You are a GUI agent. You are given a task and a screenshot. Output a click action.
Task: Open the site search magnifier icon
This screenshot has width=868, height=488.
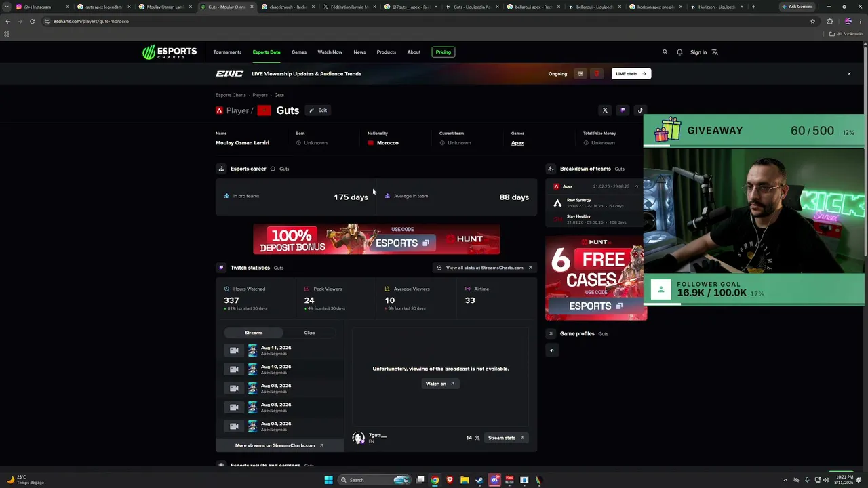[665, 52]
